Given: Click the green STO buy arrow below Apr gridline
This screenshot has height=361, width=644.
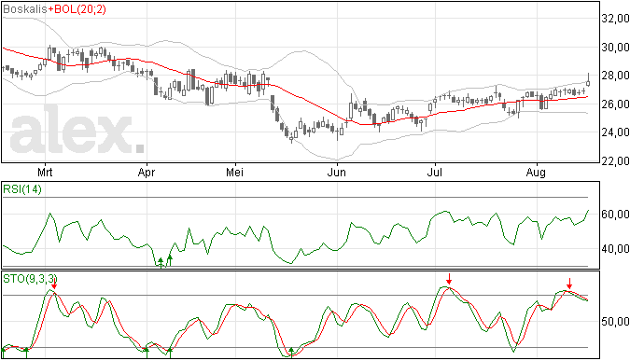Looking at the screenshot, I should pyautogui.click(x=147, y=353).
